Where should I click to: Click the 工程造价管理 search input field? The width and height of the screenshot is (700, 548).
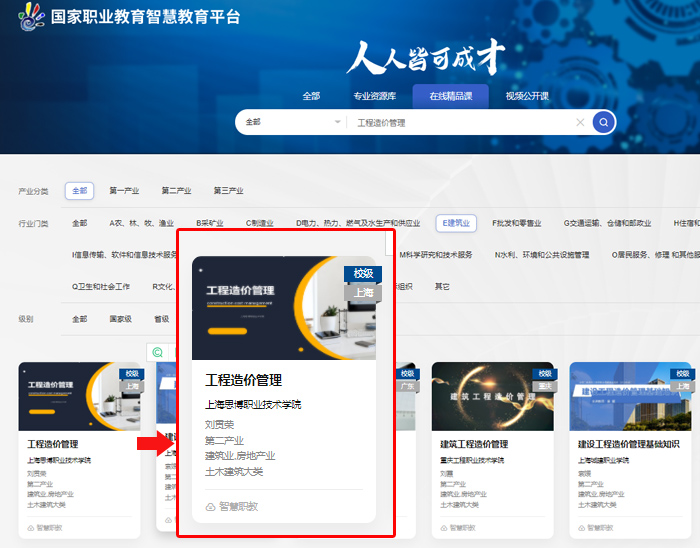[460, 122]
